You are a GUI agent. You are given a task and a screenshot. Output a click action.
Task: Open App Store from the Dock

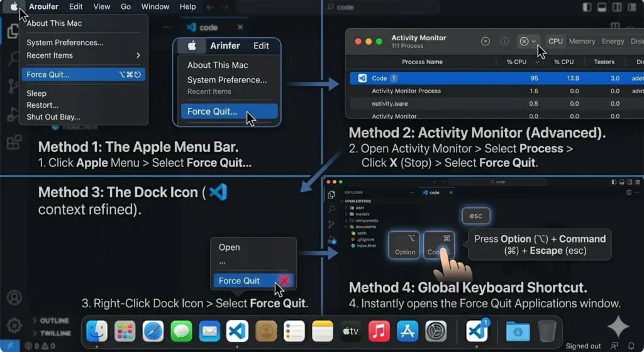click(x=408, y=331)
